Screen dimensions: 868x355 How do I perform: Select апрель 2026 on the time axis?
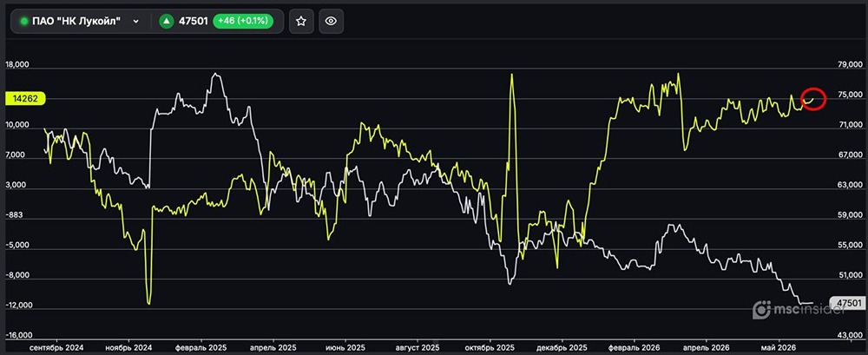[x=707, y=348]
